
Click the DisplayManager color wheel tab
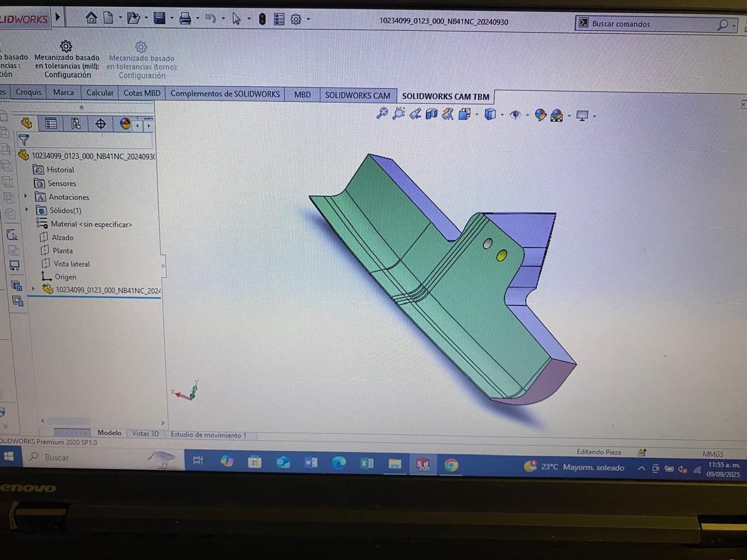[x=124, y=123]
